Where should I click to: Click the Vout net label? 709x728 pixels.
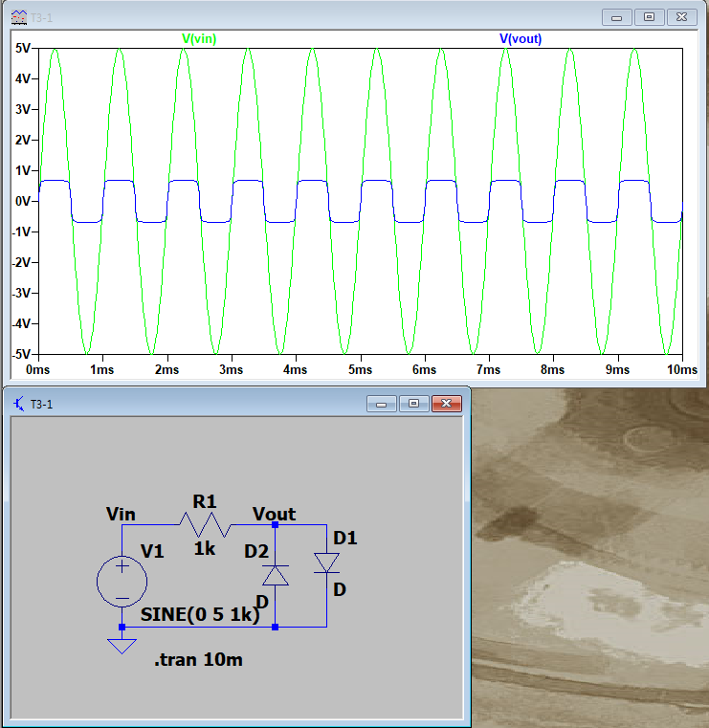(x=274, y=515)
